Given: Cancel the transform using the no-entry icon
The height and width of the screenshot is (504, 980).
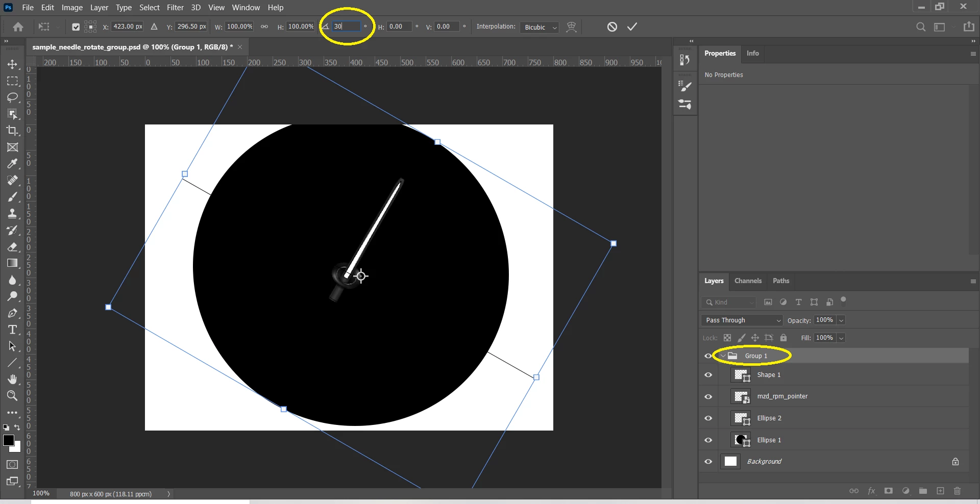Looking at the screenshot, I should pyautogui.click(x=612, y=27).
